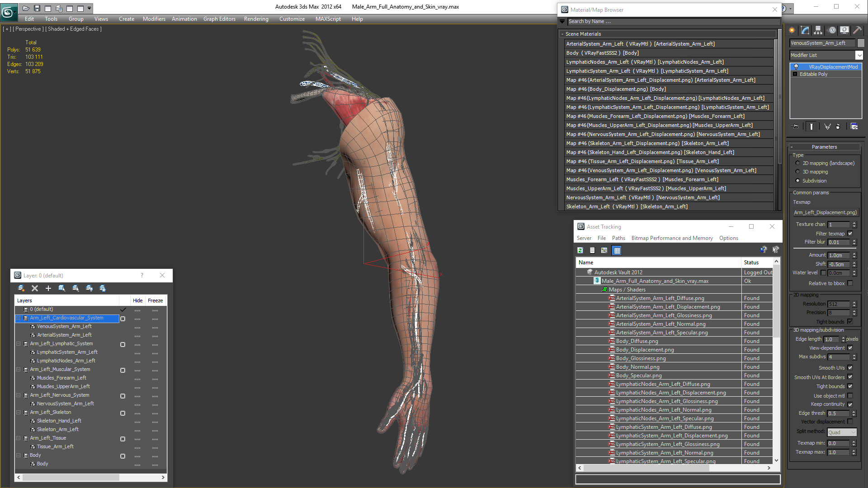
Task: Collapse Arm_Left_Lymphatic_System layer
Action: point(19,344)
